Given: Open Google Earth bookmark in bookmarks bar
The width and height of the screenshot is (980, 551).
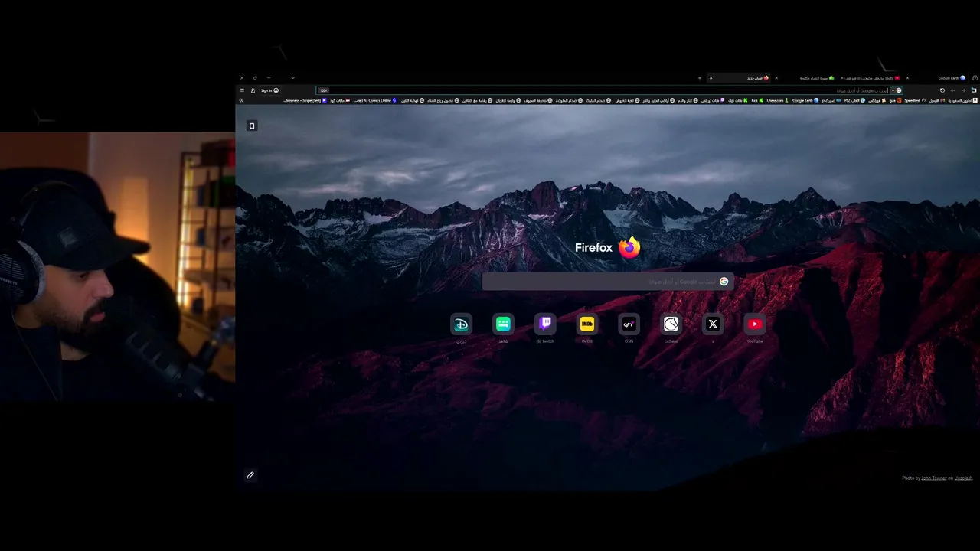Looking at the screenshot, I should pyautogui.click(x=805, y=100).
